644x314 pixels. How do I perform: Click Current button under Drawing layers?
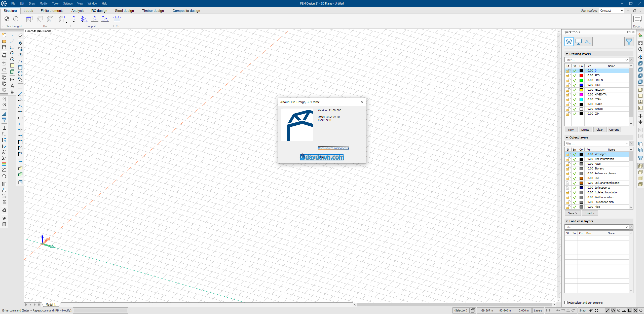614,130
